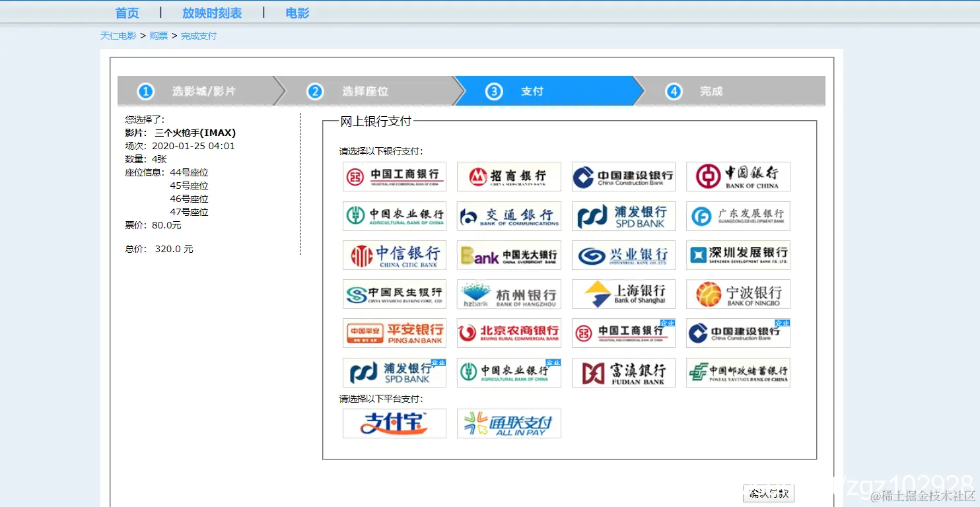Go to step 4 完成
This screenshot has width=980, height=507.
click(730, 91)
